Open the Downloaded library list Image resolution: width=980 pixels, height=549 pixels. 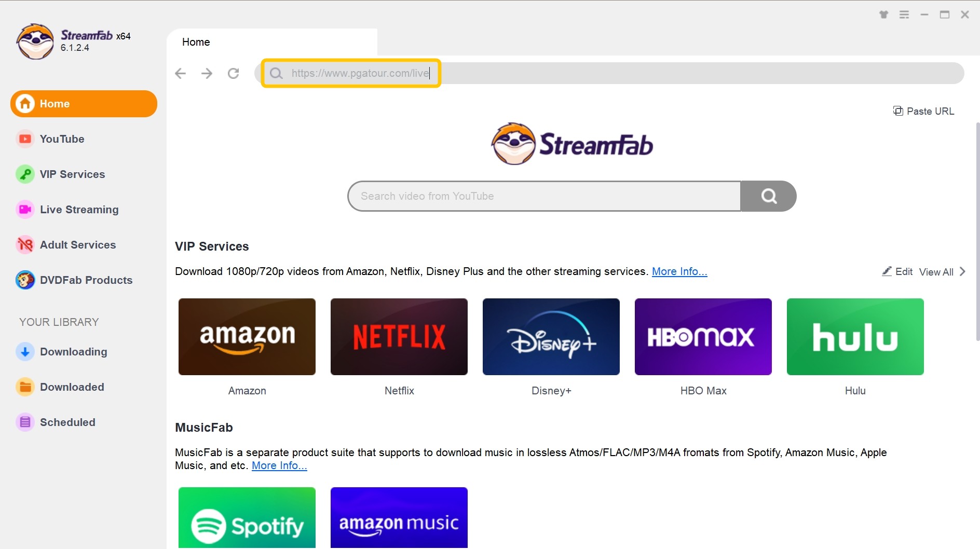pos(84,387)
